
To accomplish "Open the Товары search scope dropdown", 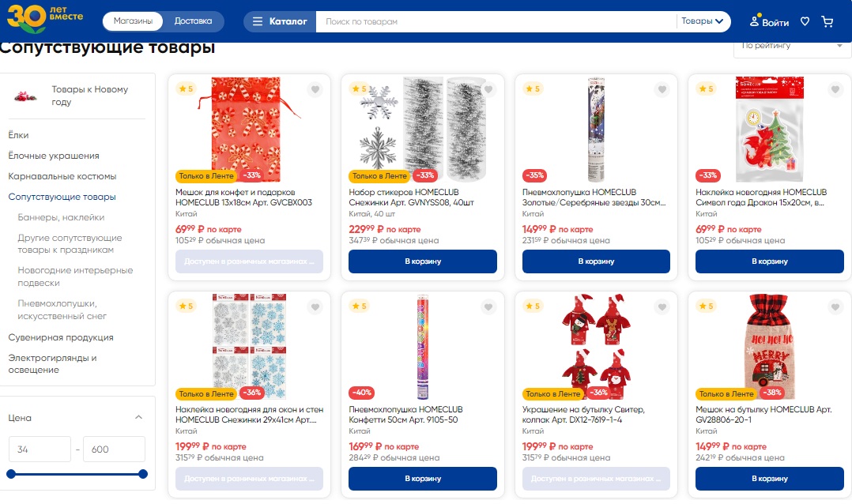I will 702,21.
